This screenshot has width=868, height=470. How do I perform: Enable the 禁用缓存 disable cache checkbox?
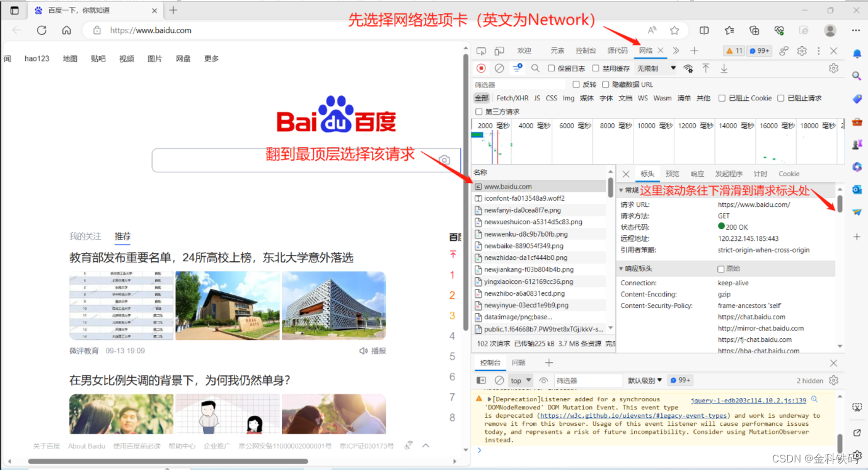594,68
